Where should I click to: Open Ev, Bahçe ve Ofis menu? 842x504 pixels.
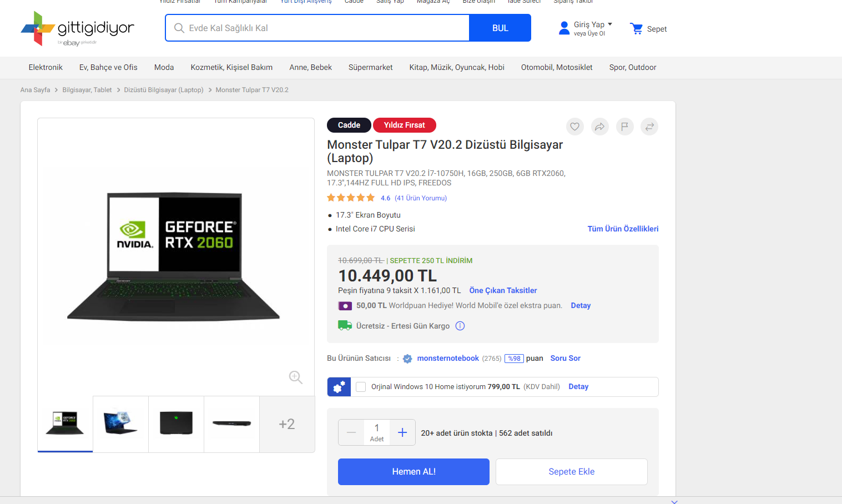pos(108,67)
